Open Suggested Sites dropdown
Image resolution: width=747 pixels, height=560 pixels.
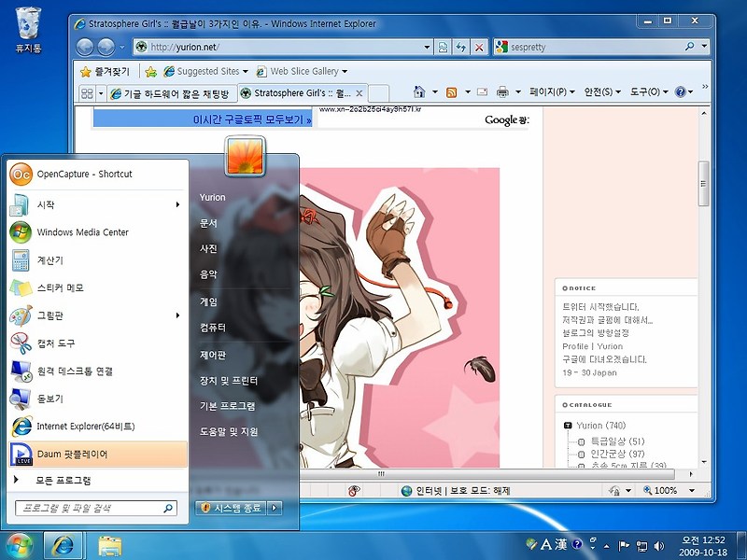(205, 72)
